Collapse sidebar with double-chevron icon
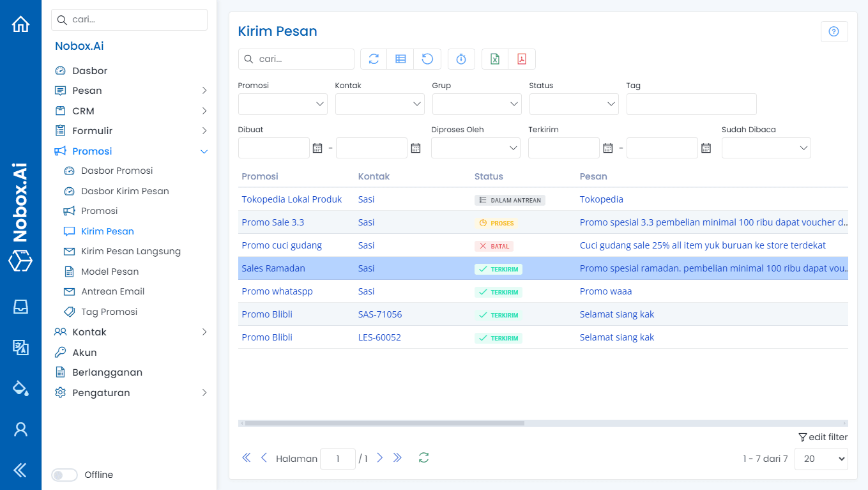 pyautogui.click(x=20, y=470)
